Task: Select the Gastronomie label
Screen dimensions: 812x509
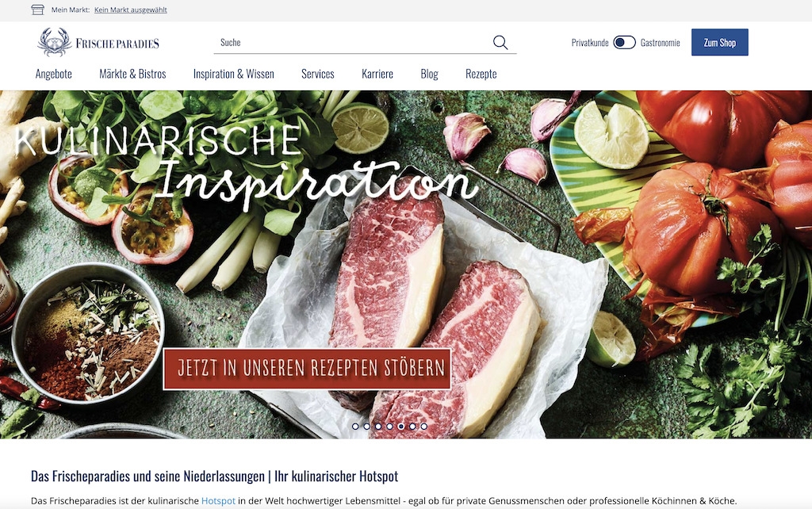Action: [660, 43]
